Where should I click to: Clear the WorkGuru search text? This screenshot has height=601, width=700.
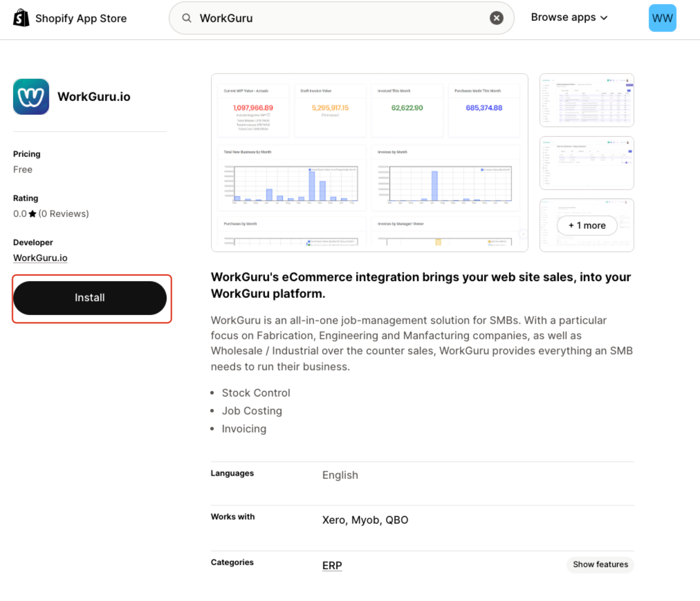pos(496,18)
